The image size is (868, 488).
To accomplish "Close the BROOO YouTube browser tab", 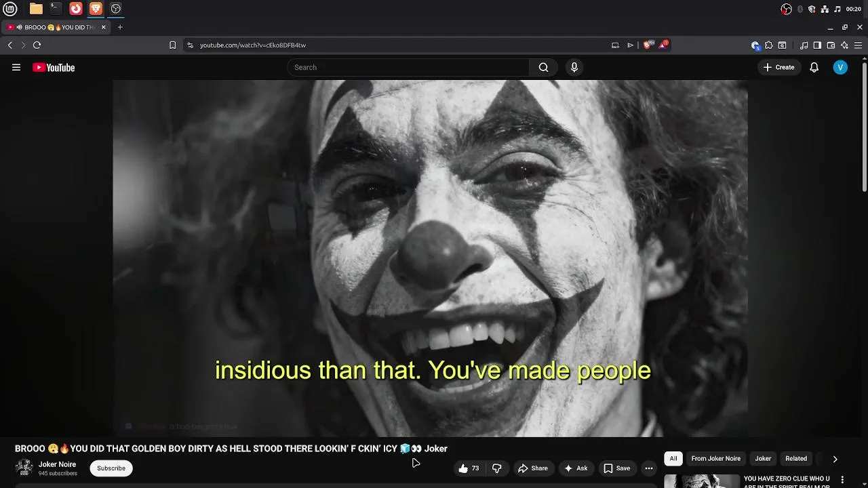I will [104, 27].
